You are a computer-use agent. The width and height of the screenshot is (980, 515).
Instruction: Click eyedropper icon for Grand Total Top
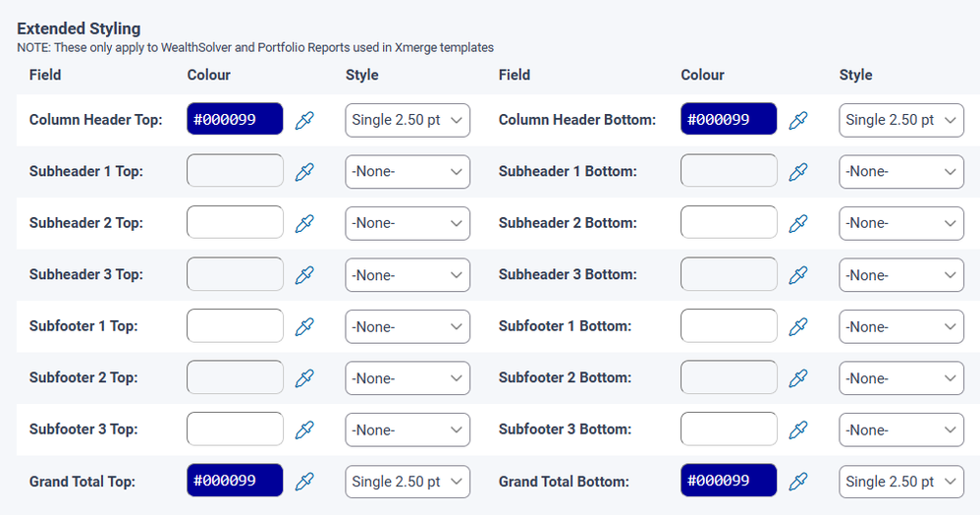[x=305, y=482]
